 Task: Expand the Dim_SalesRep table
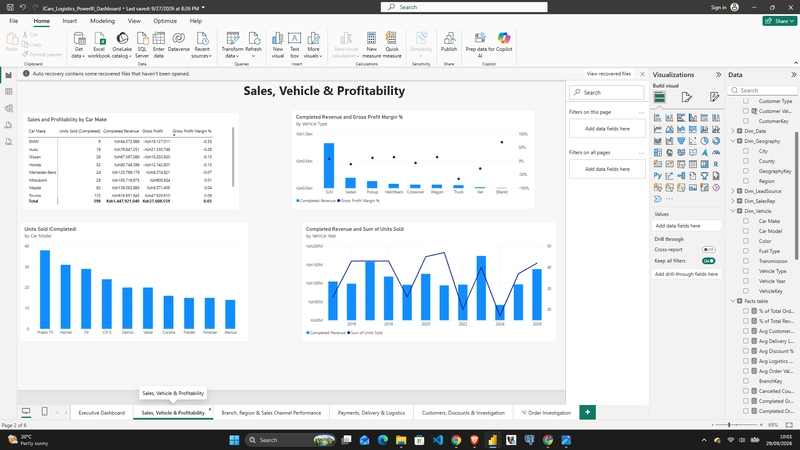coord(733,201)
